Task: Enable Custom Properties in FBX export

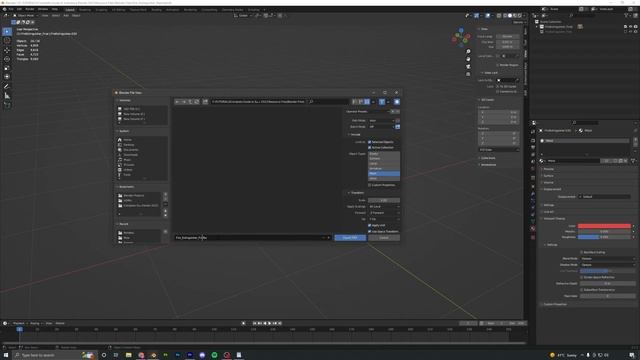Action: (x=370, y=185)
